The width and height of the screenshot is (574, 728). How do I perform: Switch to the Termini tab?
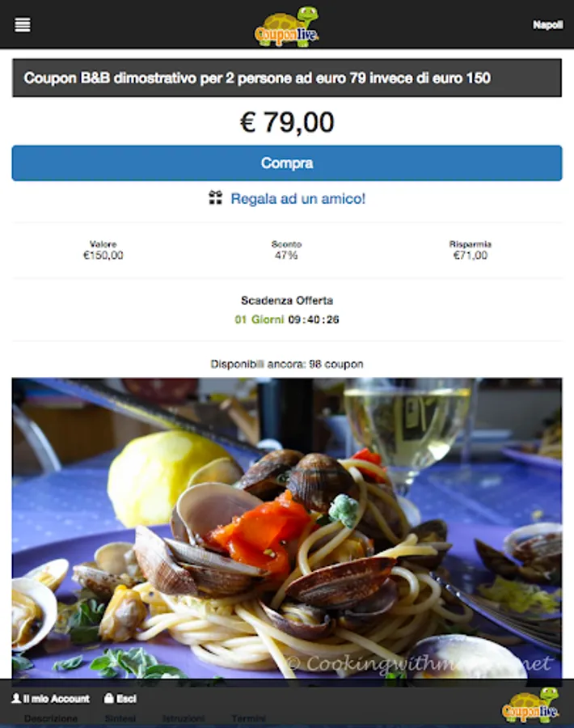249,718
